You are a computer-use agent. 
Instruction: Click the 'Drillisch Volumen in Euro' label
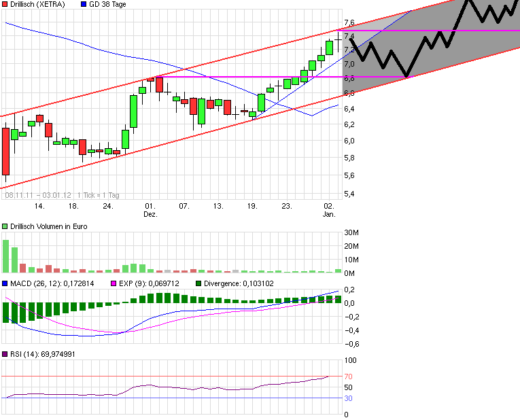[49, 226]
